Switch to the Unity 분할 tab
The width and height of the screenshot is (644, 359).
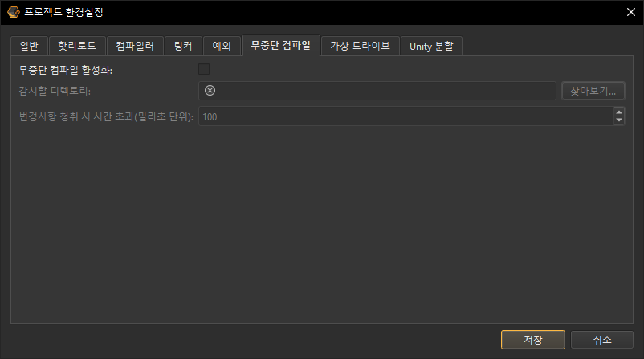(x=431, y=47)
